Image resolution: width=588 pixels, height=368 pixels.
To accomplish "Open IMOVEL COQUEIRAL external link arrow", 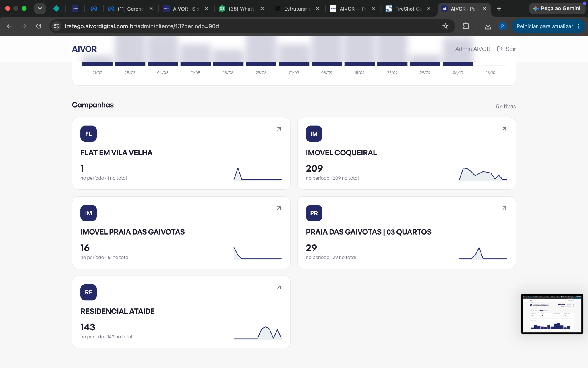I will [504, 129].
